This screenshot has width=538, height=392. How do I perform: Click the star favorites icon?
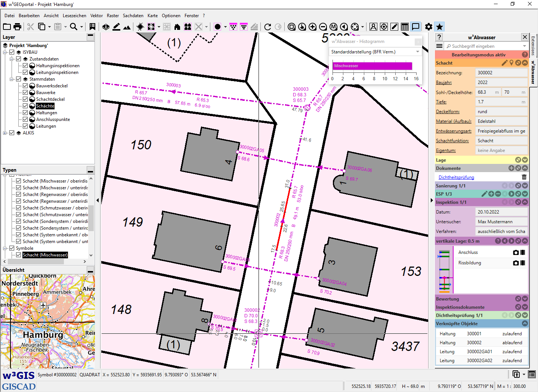click(439, 27)
